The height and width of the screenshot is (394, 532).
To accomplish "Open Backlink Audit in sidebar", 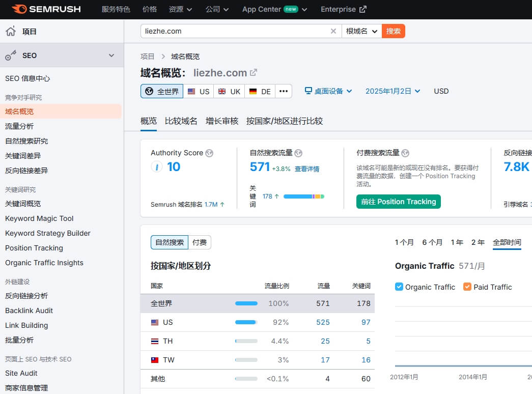I will 29,311.
